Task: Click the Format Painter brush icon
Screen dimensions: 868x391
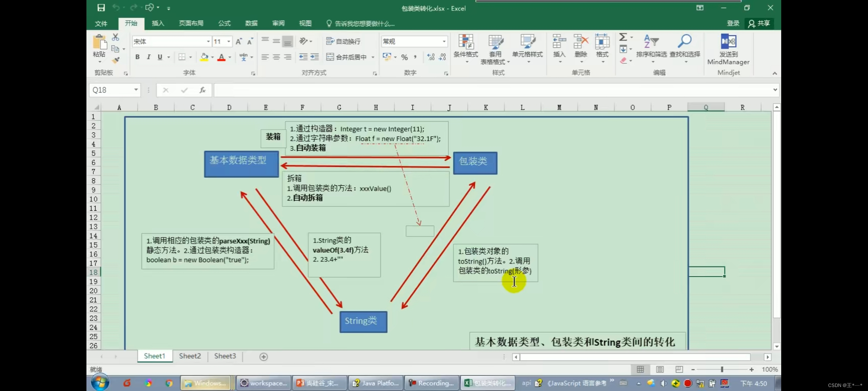Action: pyautogui.click(x=116, y=60)
